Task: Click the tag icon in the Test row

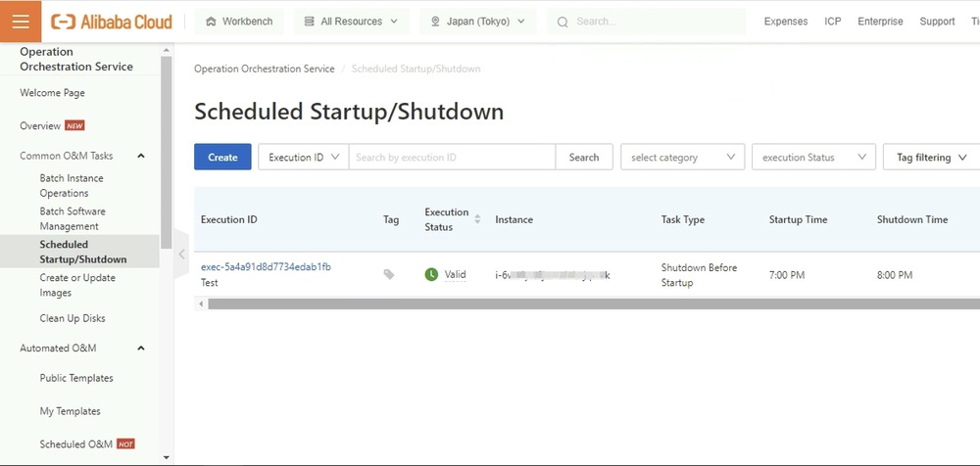Action: click(x=389, y=274)
